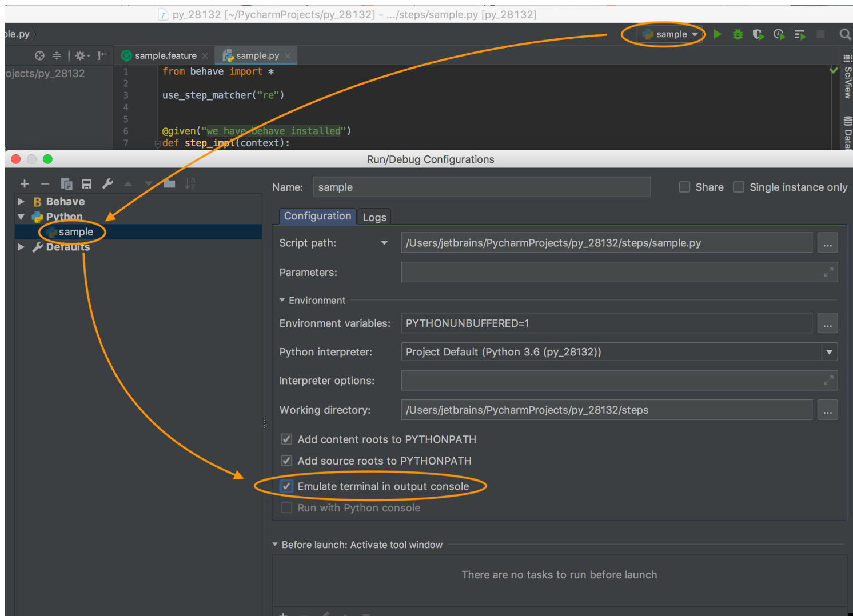Disable Emulate terminal in output console
The image size is (853, 616).
coord(286,486)
